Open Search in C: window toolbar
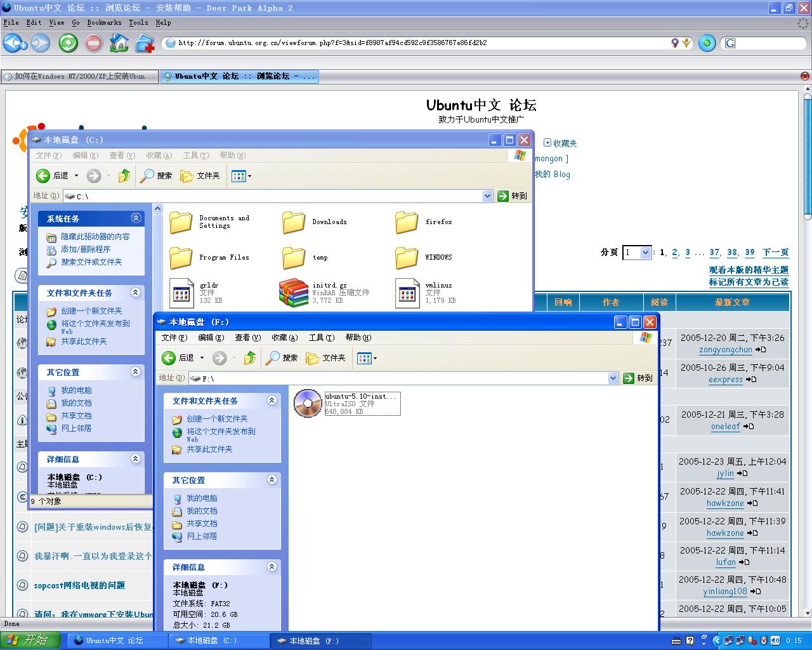812x650 pixels. click(x=156, y=176)
